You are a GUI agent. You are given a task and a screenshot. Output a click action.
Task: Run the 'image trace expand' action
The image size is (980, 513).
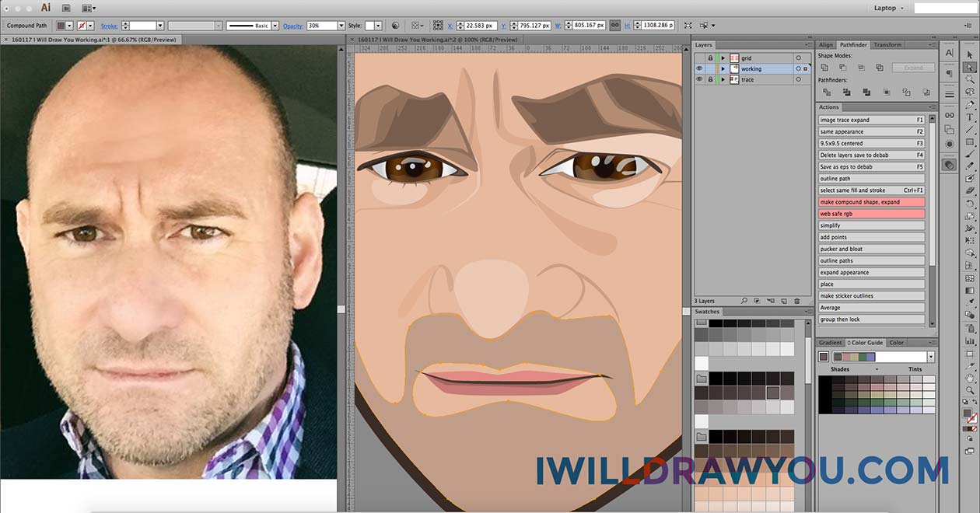[871, 120]
